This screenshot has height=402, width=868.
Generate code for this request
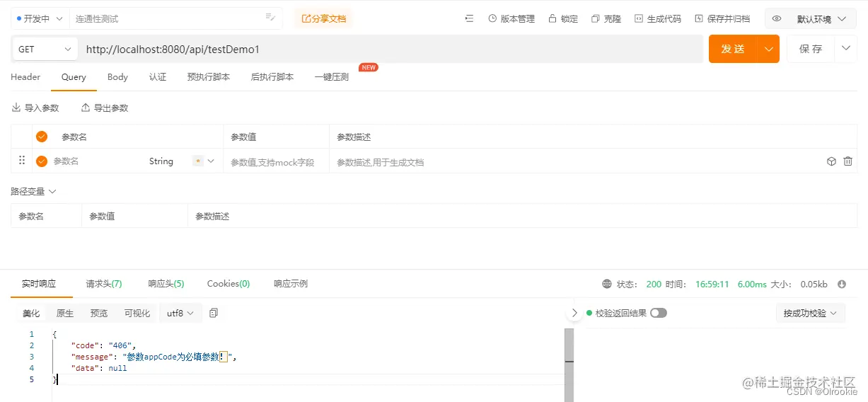click(x=658, y=19)
